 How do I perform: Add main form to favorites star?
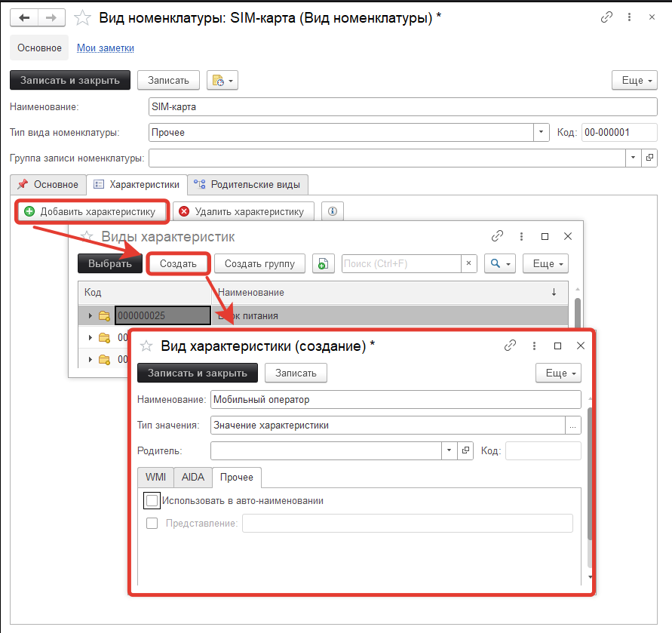click(83, 17)
